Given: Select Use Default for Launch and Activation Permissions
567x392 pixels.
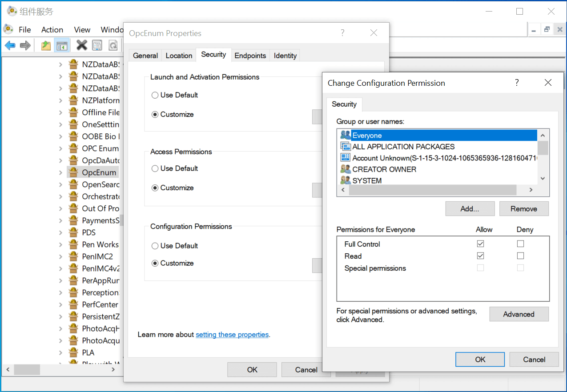Looking at the screenshot, I should (x=155, y=95).
